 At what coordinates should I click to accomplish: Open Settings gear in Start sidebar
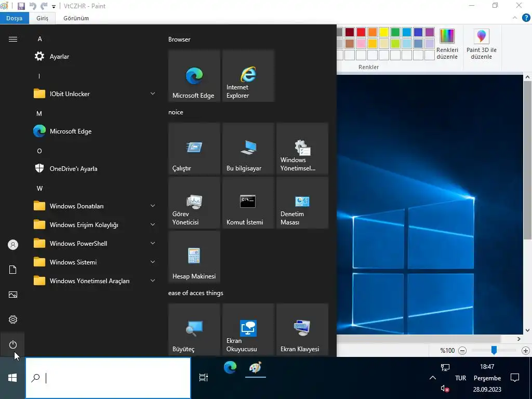(x=12, y=320)
